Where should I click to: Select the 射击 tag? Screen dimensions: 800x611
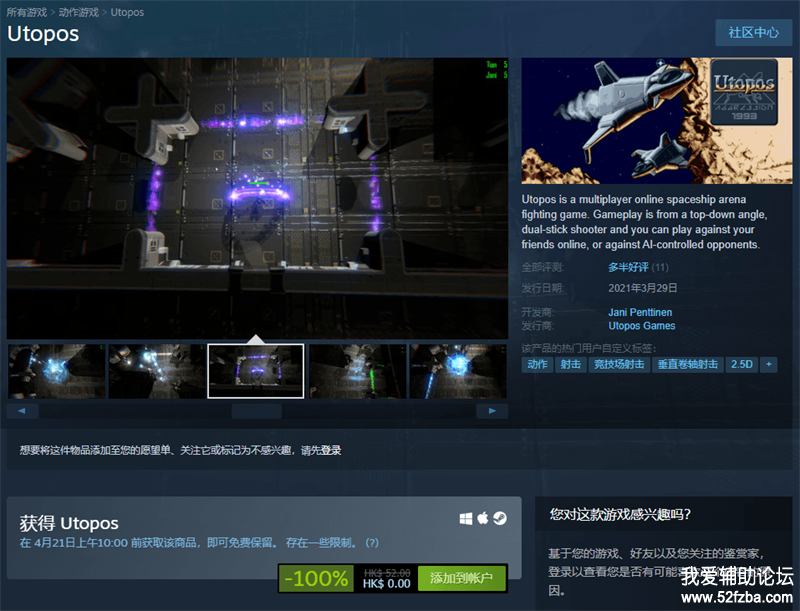coord(570,365)
